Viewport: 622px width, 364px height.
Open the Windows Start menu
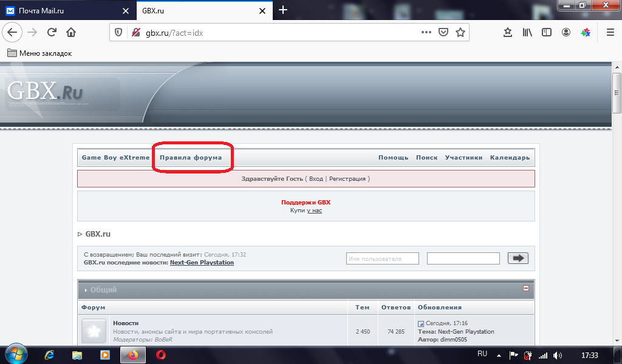click(x=16, y=354)
